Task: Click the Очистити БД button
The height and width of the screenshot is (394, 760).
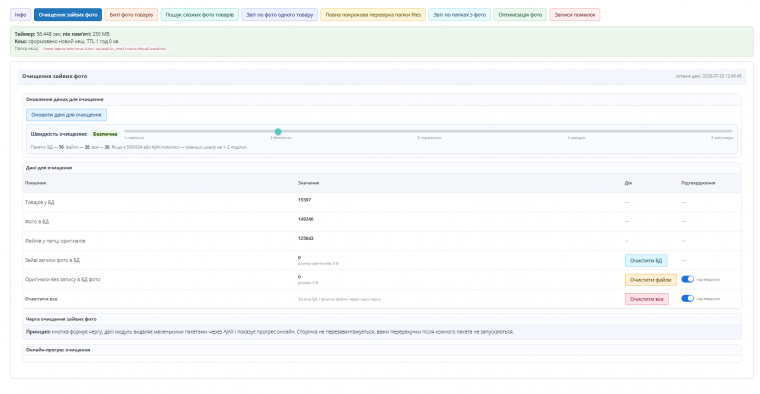Action: pos(646,260)
